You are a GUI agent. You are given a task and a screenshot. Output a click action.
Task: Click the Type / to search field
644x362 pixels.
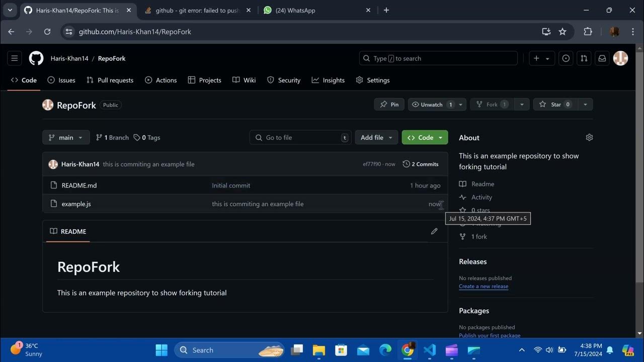[x=438, y=58]
